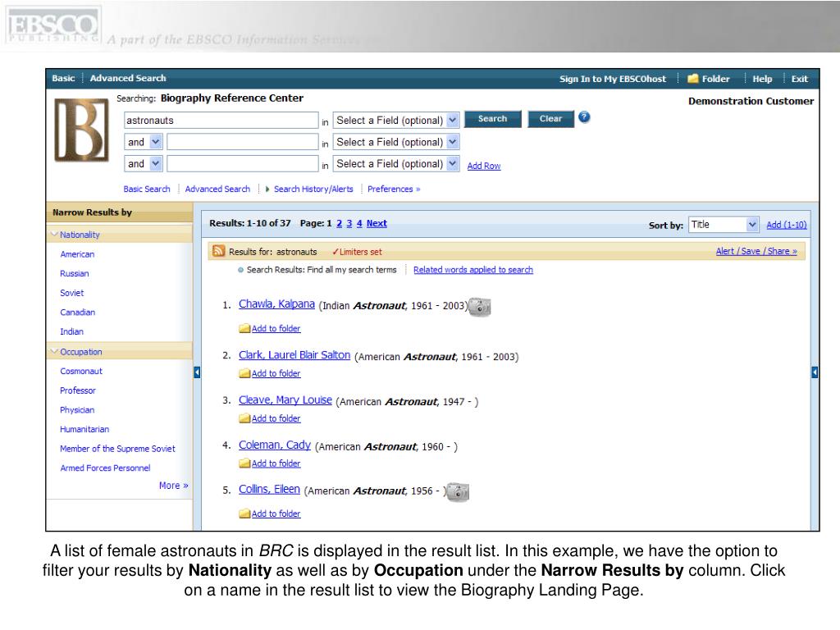Click Advanced Search link below search fields
840x630 pixels.
[x=217, y=189]
